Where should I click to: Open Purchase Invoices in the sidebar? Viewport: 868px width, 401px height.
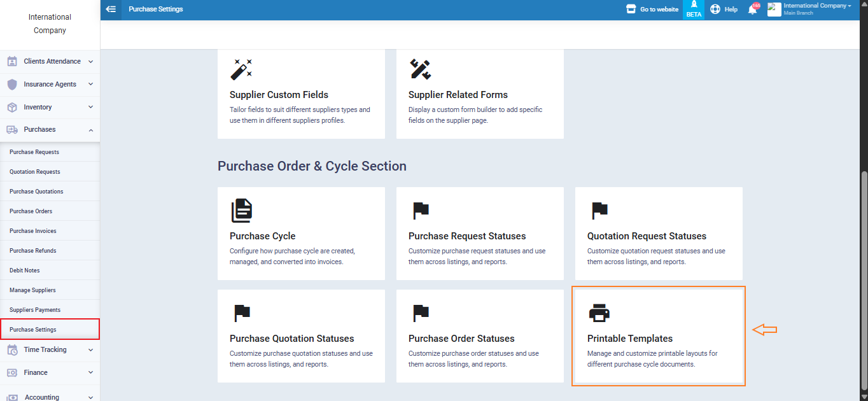tap(33, 231)
